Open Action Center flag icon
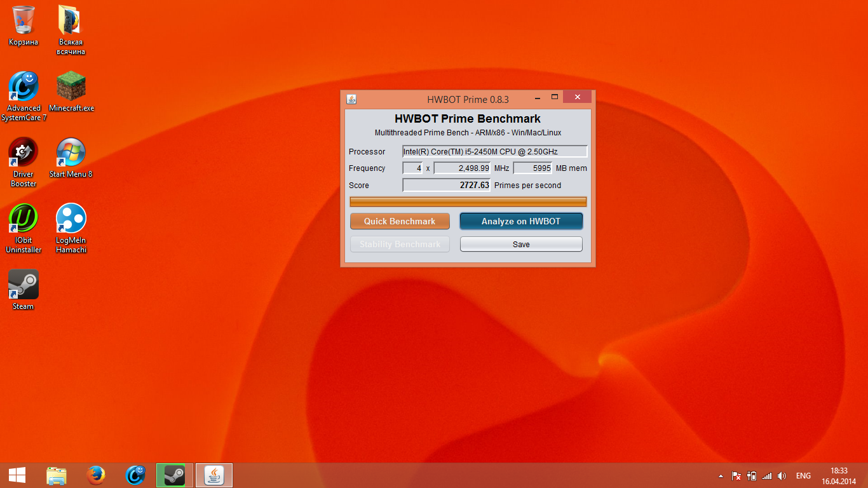 click(x=736, y=476)
